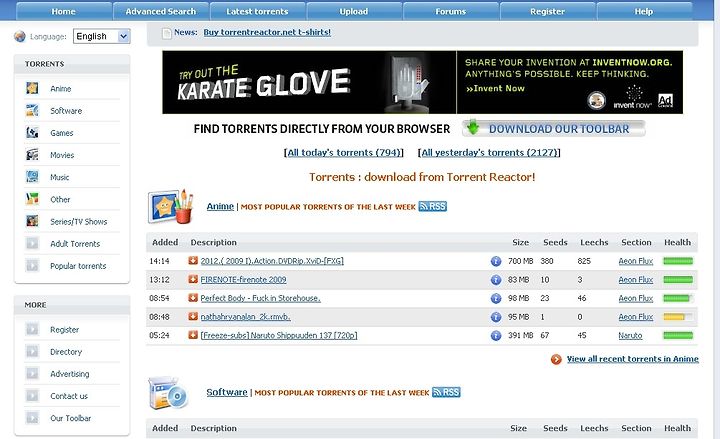720x439 pixels.
Task: Click info icon for Naruto Shippuuden row
Action: [x=496, y=335]
